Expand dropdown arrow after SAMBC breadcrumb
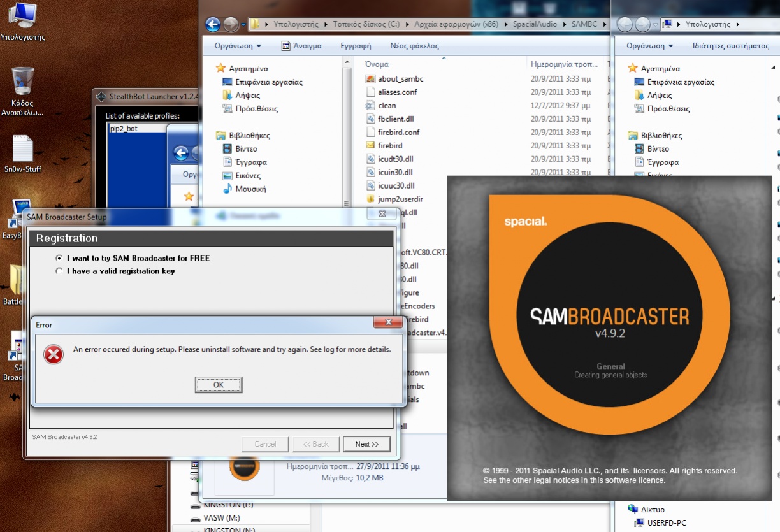This screenshot has height=532, width=780. [605, 25]
